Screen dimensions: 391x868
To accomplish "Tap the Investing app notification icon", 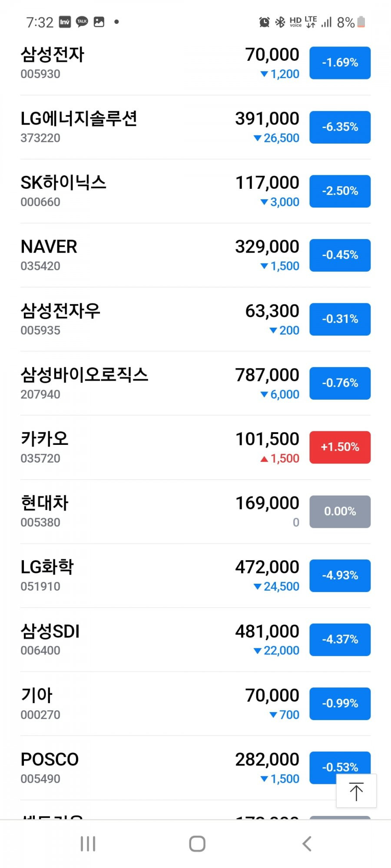I will (x=65, y=22).
